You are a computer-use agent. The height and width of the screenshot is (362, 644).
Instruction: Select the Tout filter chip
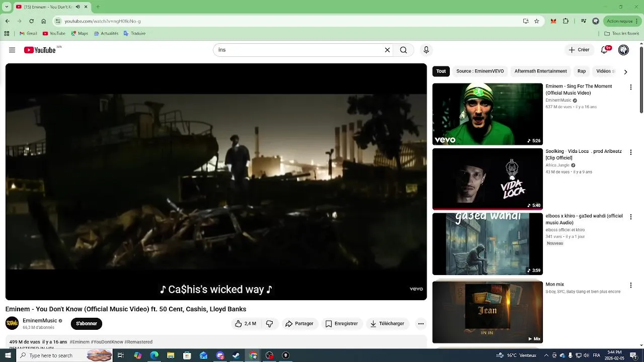pos(441,71)
